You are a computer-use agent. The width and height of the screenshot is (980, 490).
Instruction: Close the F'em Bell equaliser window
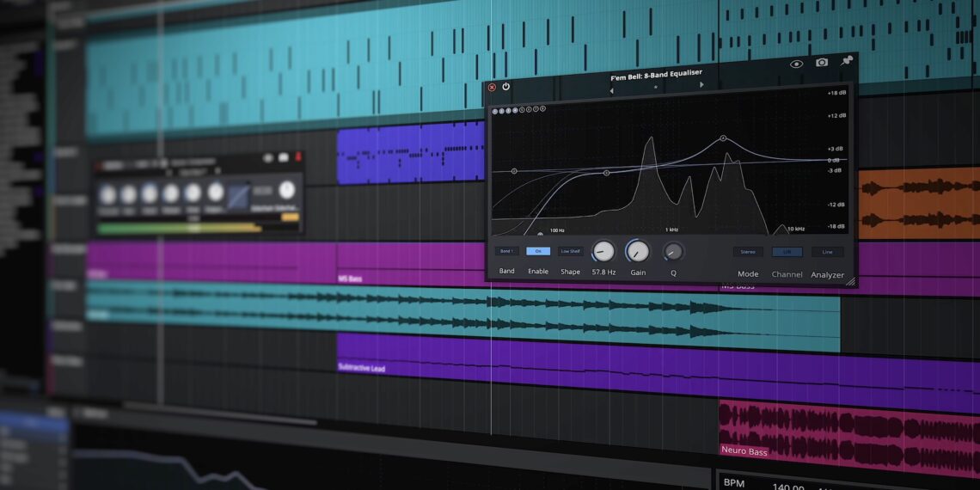[x=492, y=88]
